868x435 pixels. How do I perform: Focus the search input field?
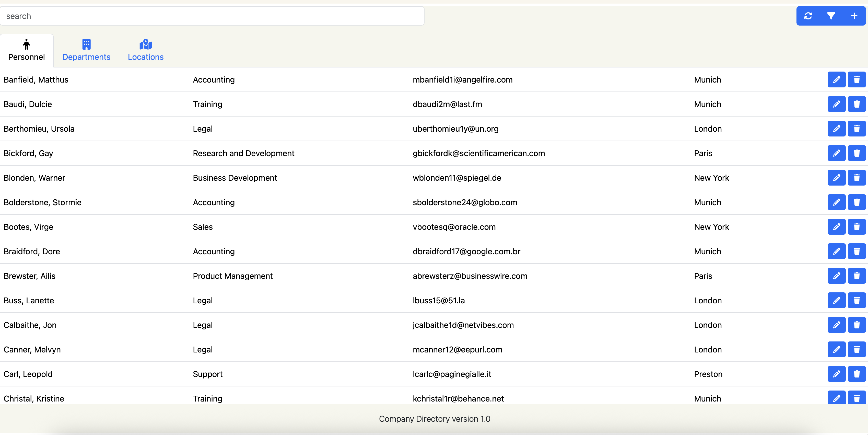click(212, 16)
